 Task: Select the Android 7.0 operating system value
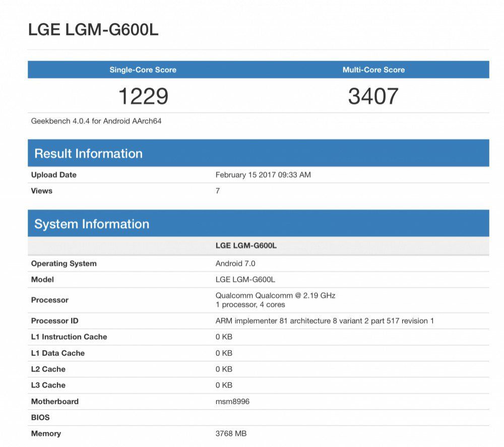tap(236, 263)
